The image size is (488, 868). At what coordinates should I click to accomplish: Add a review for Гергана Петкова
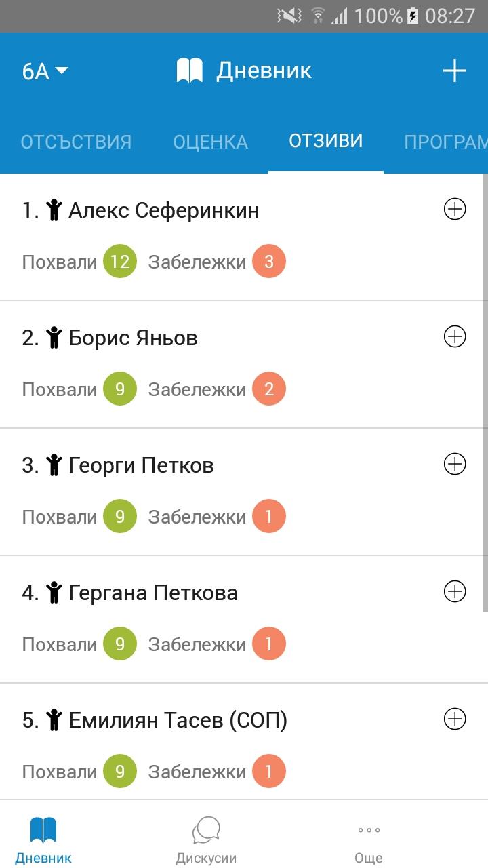tap(455, 591)
